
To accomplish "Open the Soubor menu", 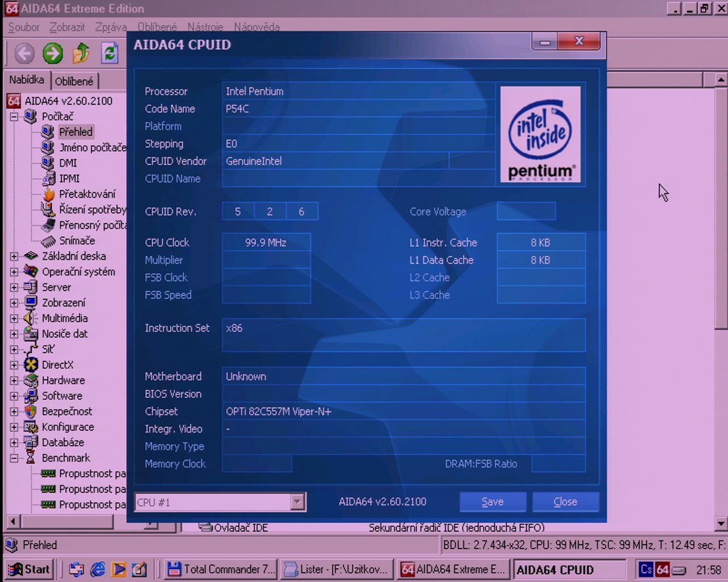I will [23, 27].
